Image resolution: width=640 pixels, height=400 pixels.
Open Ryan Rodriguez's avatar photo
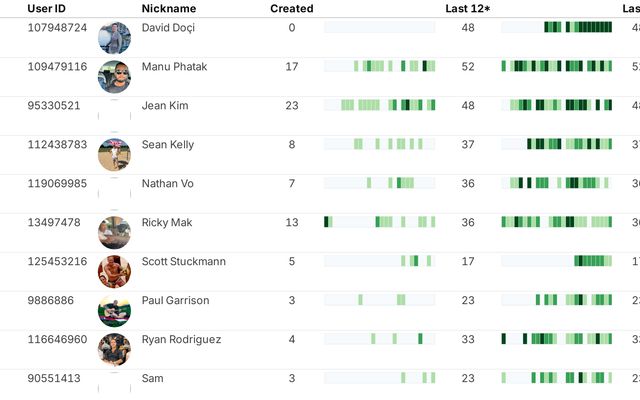(114, 349)
